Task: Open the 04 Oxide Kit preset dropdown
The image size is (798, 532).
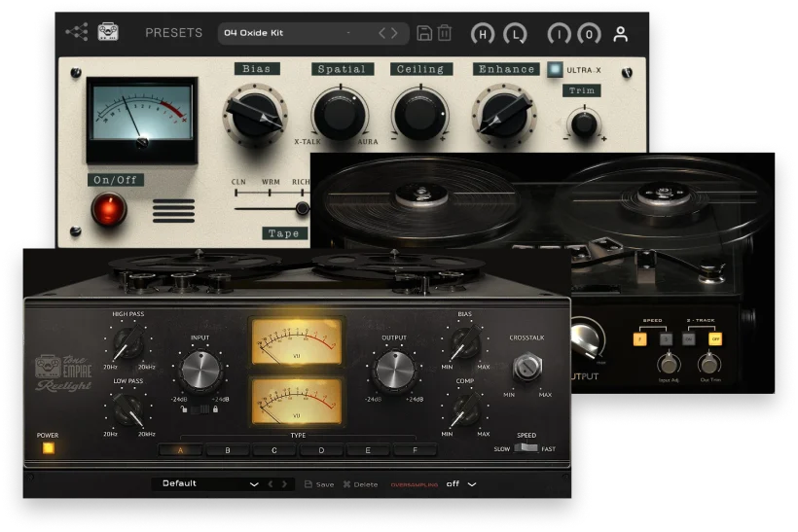Action: [x=313, y=33]
